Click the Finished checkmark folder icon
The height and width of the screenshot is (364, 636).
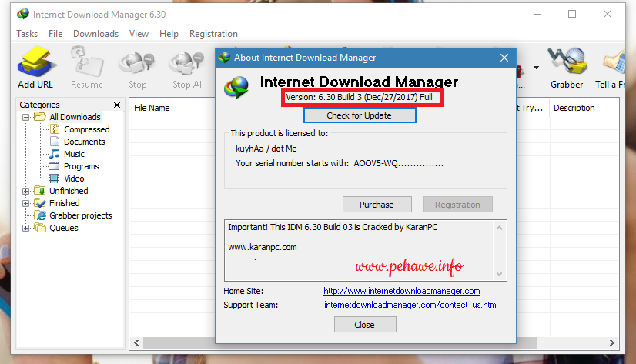click(40, 202)
